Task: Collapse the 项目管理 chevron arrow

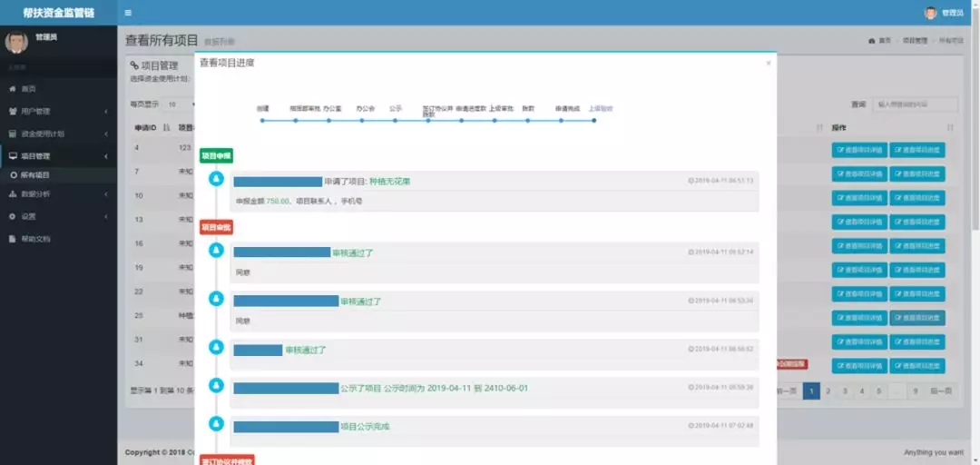Action: point(106,156)
